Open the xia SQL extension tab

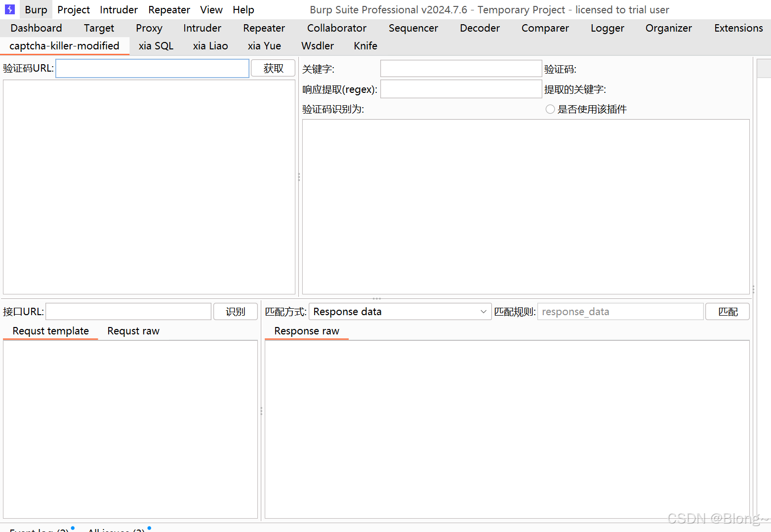click(x=156, y=46)
